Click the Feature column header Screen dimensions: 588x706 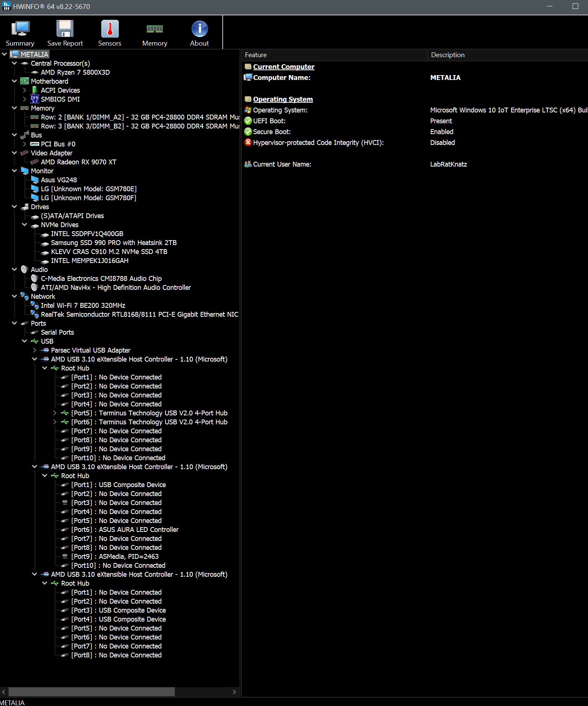pyautogui.click(x=334, y=55)
